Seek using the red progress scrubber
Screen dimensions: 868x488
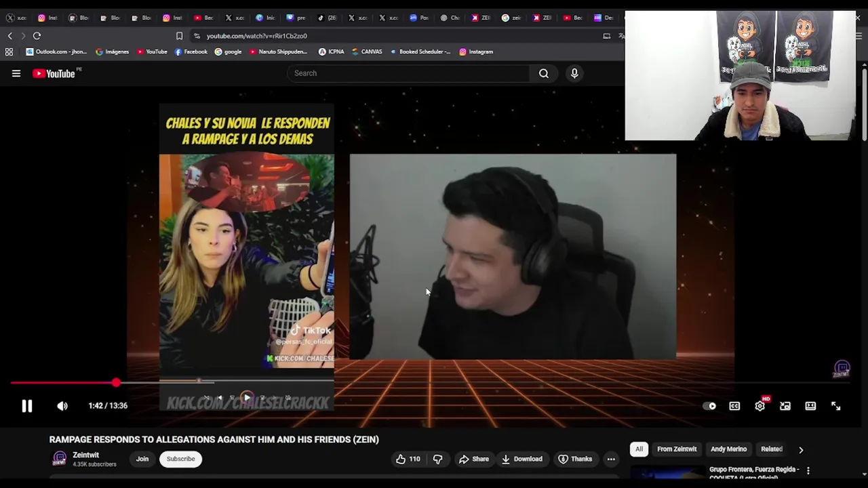tap(117, 383)
